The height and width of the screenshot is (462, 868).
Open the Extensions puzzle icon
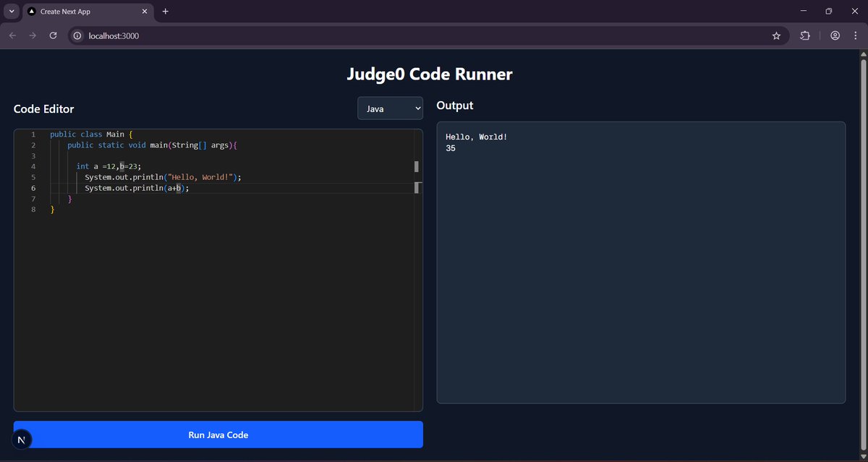[x=804, y=35]
